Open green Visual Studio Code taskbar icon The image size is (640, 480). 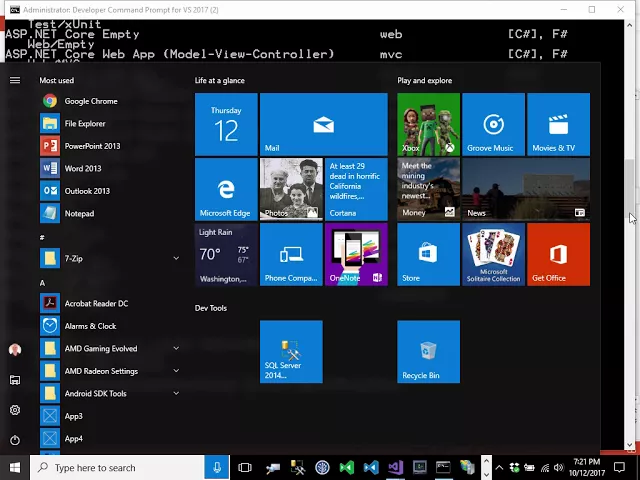coord(347,468)
